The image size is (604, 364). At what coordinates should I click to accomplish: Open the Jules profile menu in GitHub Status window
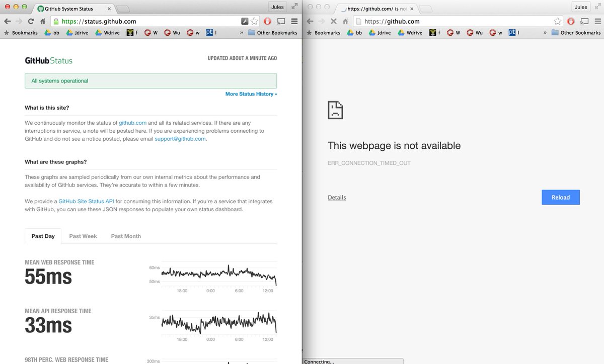click(277, 7)
